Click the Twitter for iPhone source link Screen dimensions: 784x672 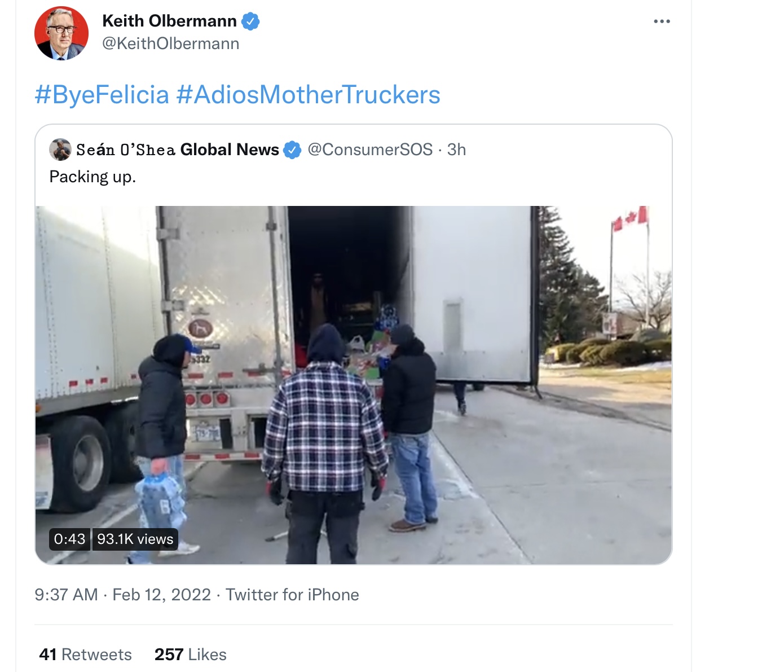coord(292,595)
